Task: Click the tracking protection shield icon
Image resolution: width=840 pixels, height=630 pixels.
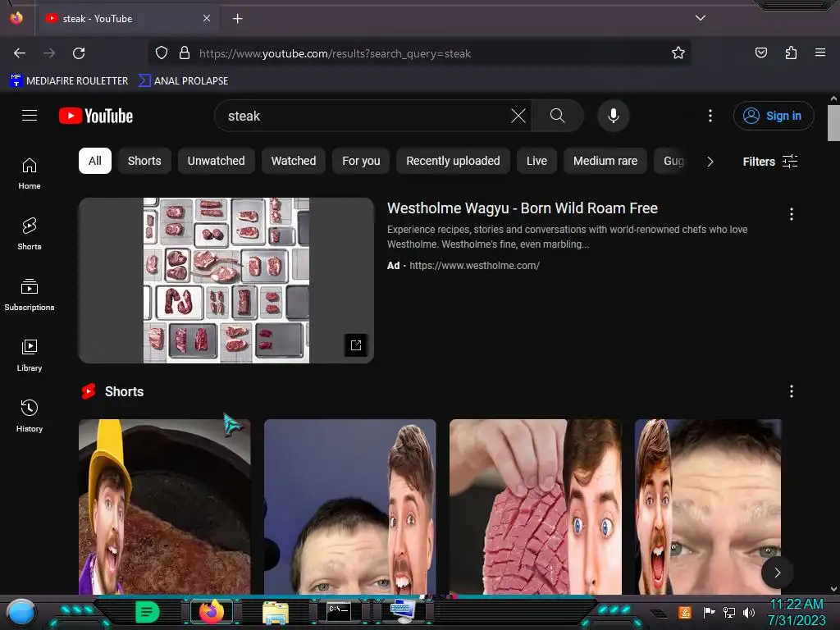Action: tap(162, 53)
